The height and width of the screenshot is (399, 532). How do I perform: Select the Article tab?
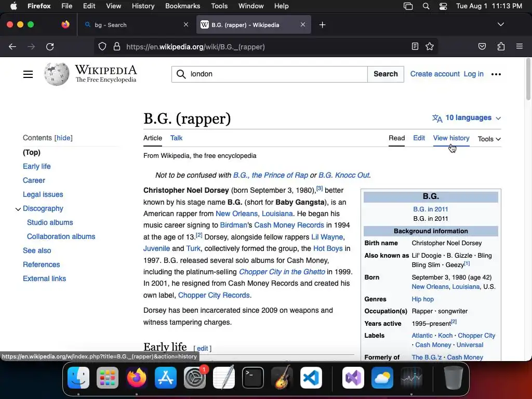(x=153, y=138)
